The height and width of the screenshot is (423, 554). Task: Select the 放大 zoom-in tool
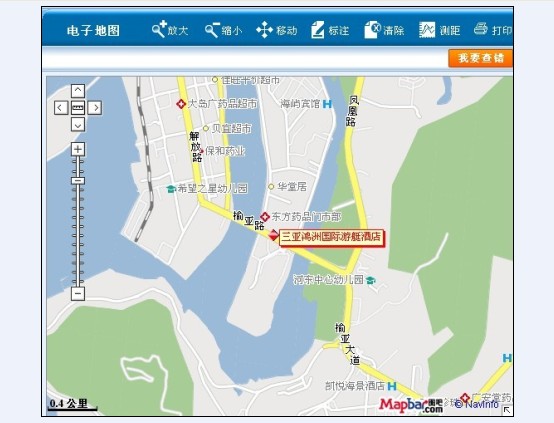[170, 30]
